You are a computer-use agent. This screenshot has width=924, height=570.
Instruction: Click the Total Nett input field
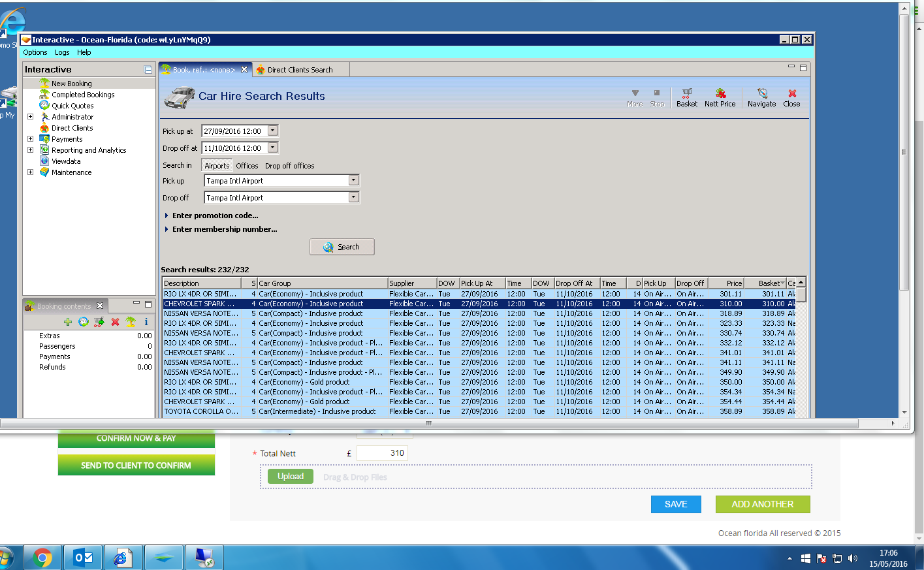(382, 453)
